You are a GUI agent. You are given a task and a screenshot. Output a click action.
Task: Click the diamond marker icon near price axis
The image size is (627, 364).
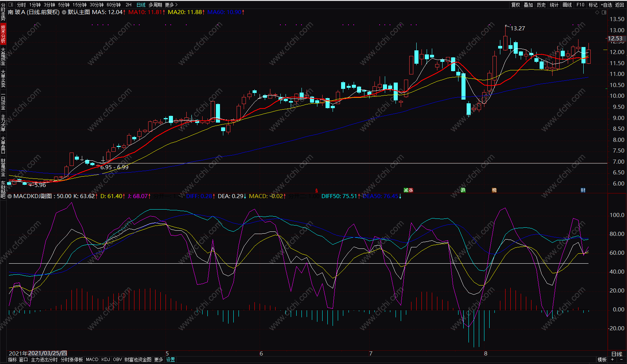(597, 12)
